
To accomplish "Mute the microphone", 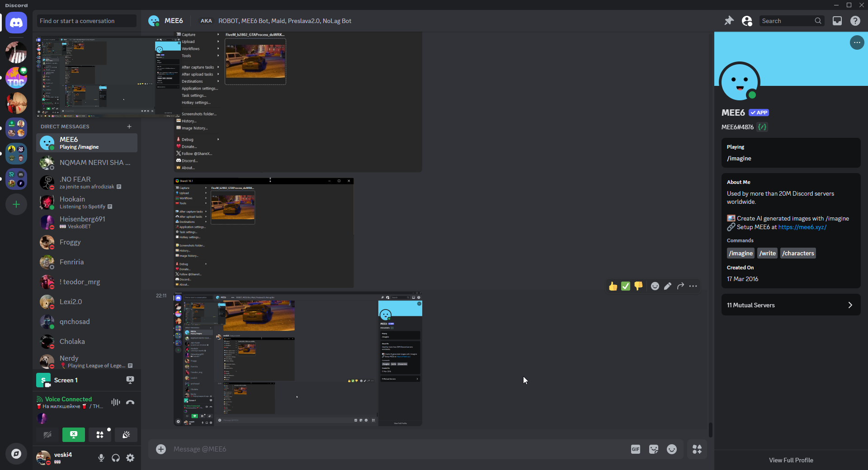I will coord(101,458).
